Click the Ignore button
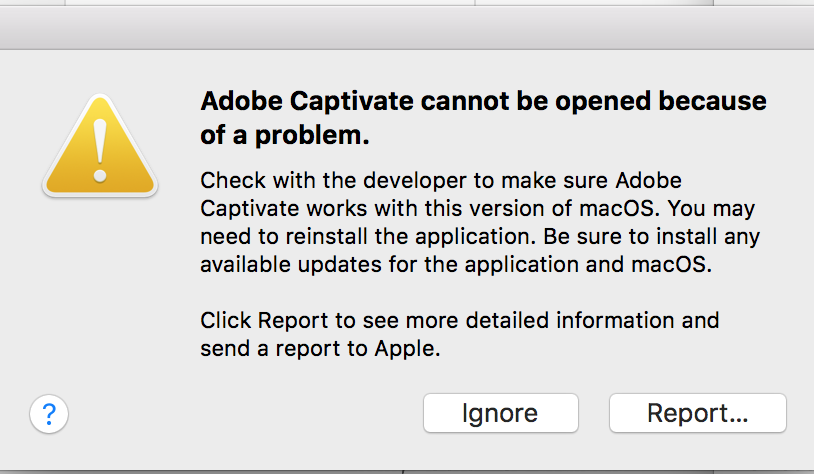The height and width of the screenshot is (474, 814). tap(500, 413)
